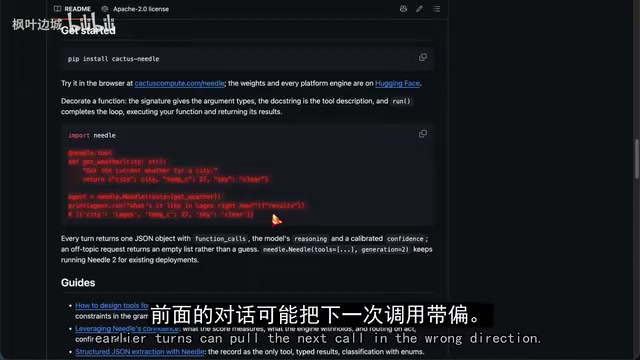Open the README tab

[x=72, y=9]
